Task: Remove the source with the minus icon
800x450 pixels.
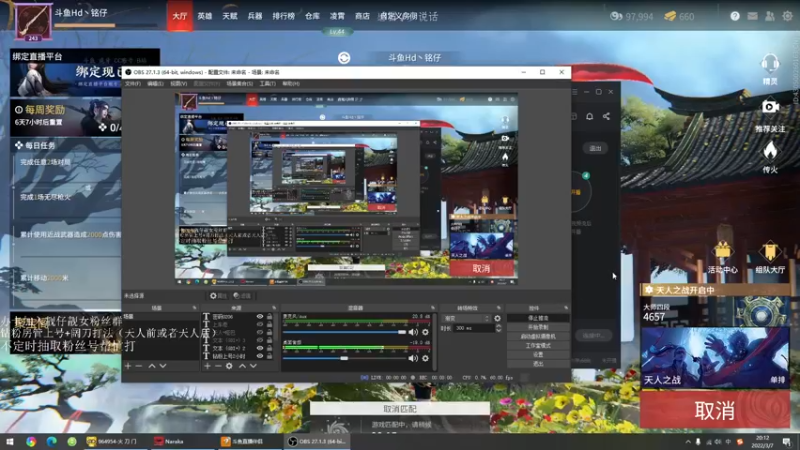Action: 218,366
